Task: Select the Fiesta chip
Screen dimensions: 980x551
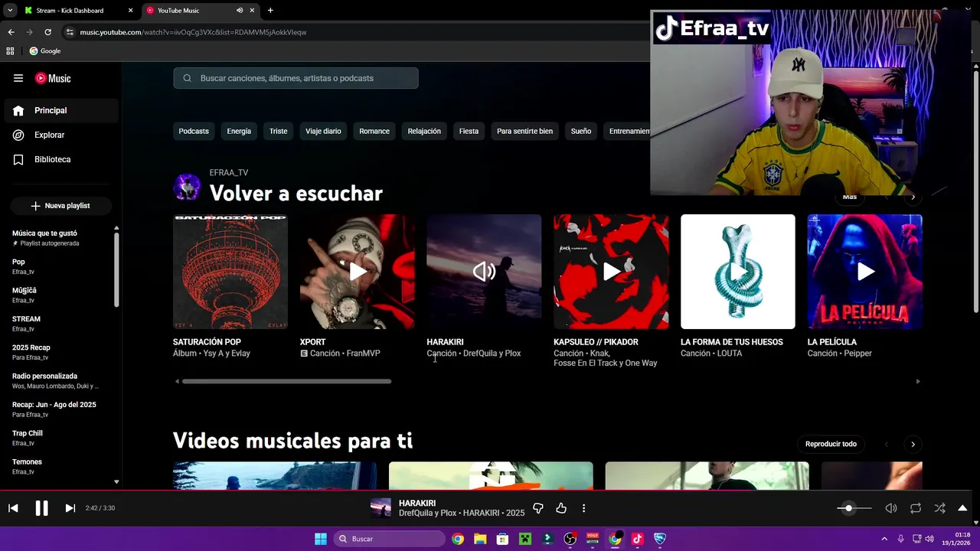Action: pos(469,131)
